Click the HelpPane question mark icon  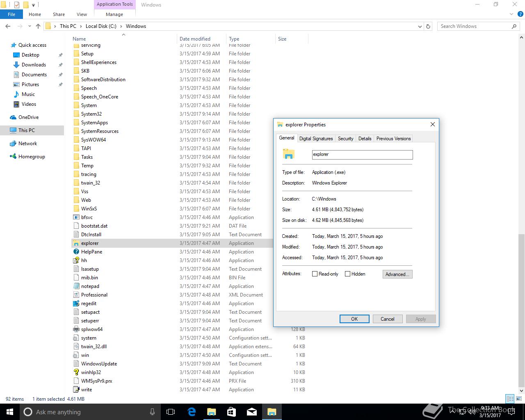(x=76, y=252)
